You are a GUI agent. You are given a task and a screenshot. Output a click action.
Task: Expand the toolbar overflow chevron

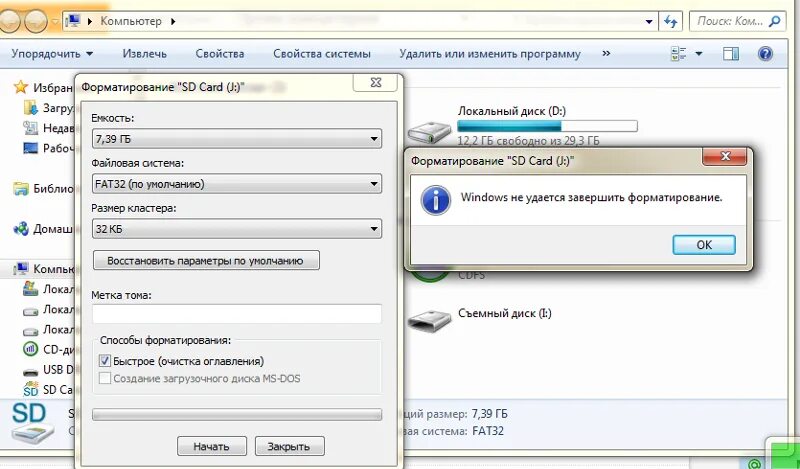point(606,53)
